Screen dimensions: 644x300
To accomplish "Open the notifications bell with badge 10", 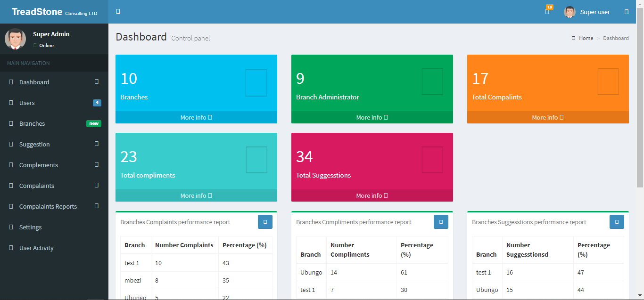I will [547, 12].
